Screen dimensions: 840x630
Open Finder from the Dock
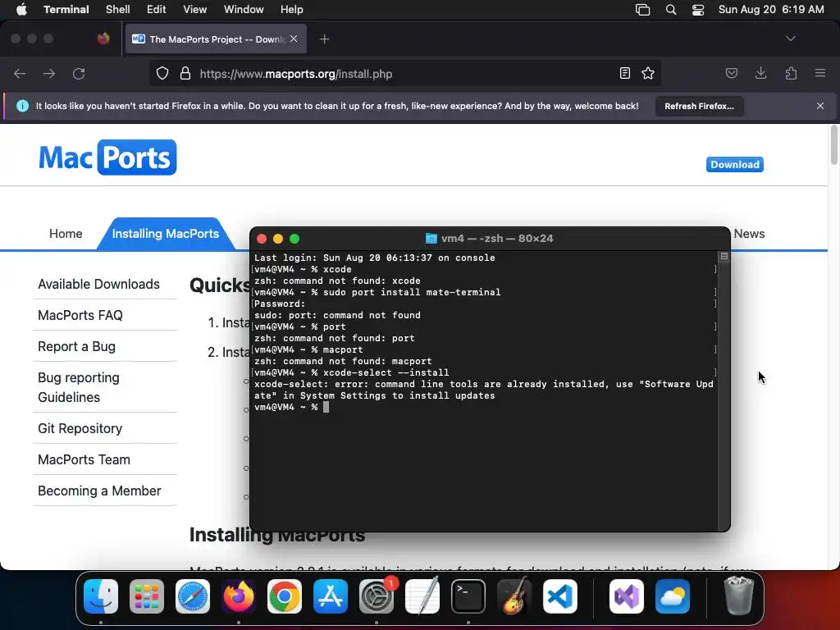(101, 596)
